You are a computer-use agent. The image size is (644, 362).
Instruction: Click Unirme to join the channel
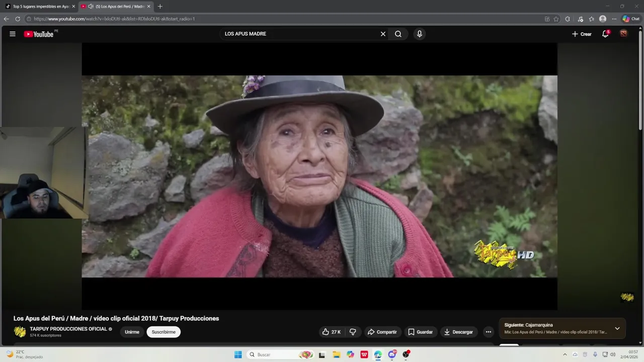[x=132, y=332]
